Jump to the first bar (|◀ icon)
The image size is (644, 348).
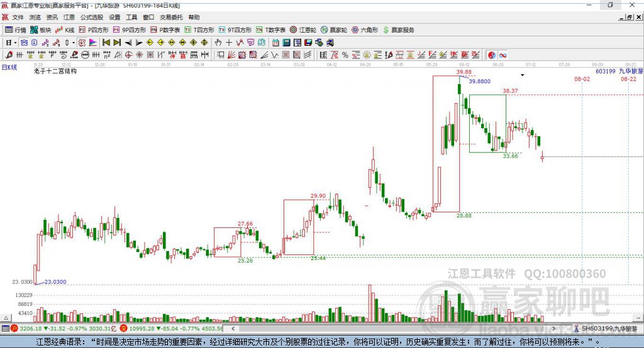[106, 43]
